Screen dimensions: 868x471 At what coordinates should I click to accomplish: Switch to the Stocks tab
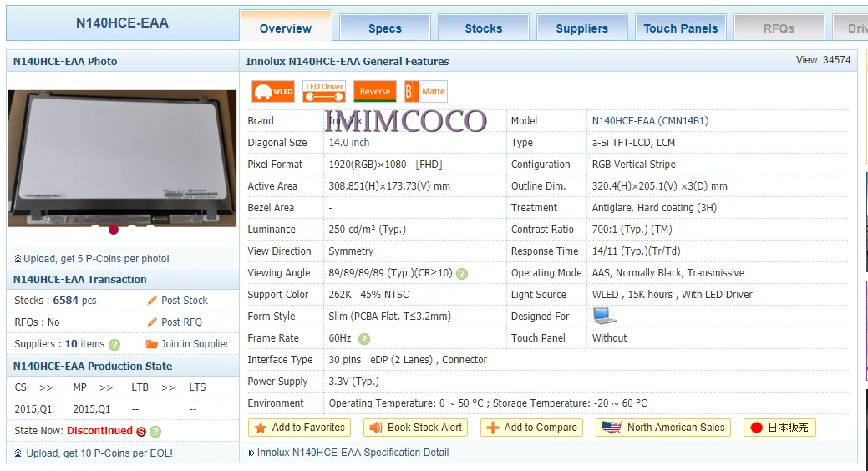pyautogui.click(x=483, y=28)
